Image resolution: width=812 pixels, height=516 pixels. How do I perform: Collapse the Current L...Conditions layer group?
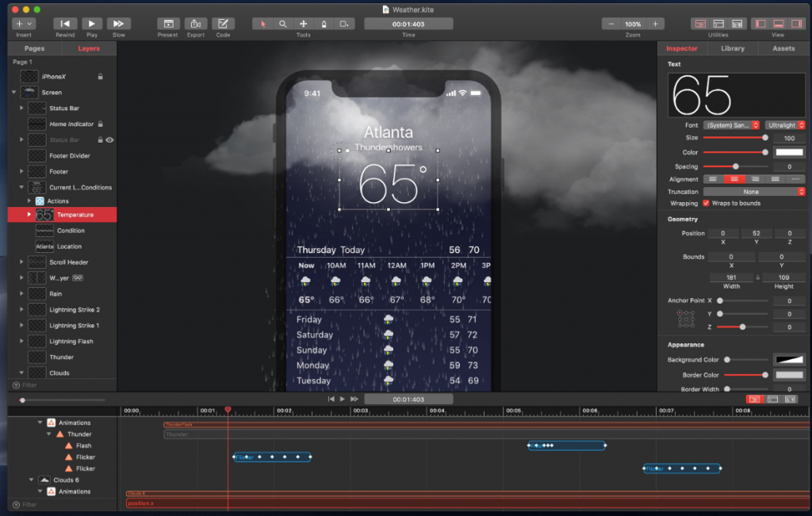21,187
